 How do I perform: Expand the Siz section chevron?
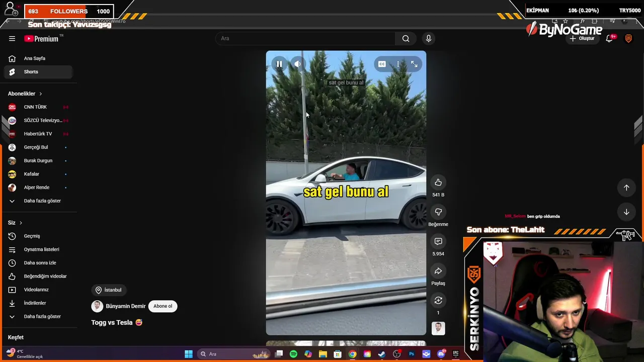(21, 223)
